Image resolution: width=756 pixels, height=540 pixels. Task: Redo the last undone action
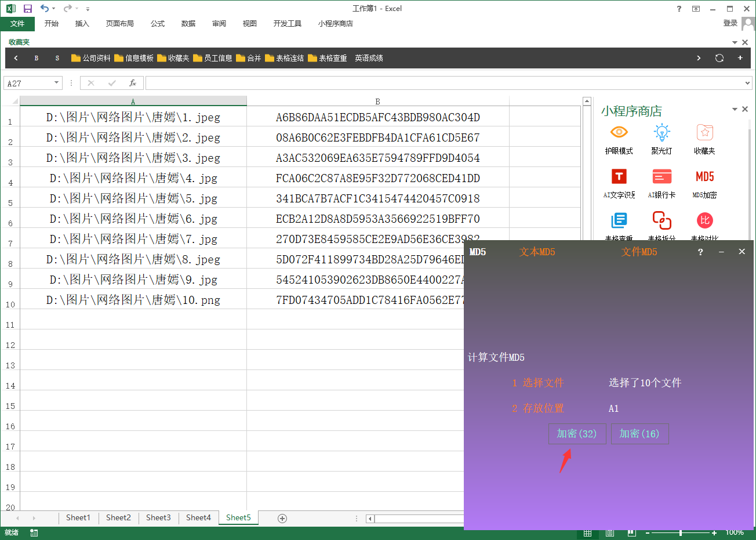67,9
